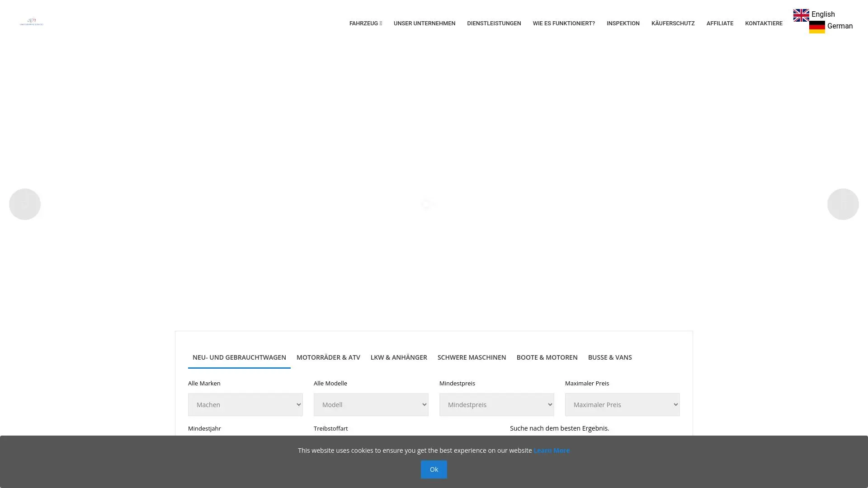Open the Modell dropdown
The image size is (868, 488).
(x=371, y=404)
